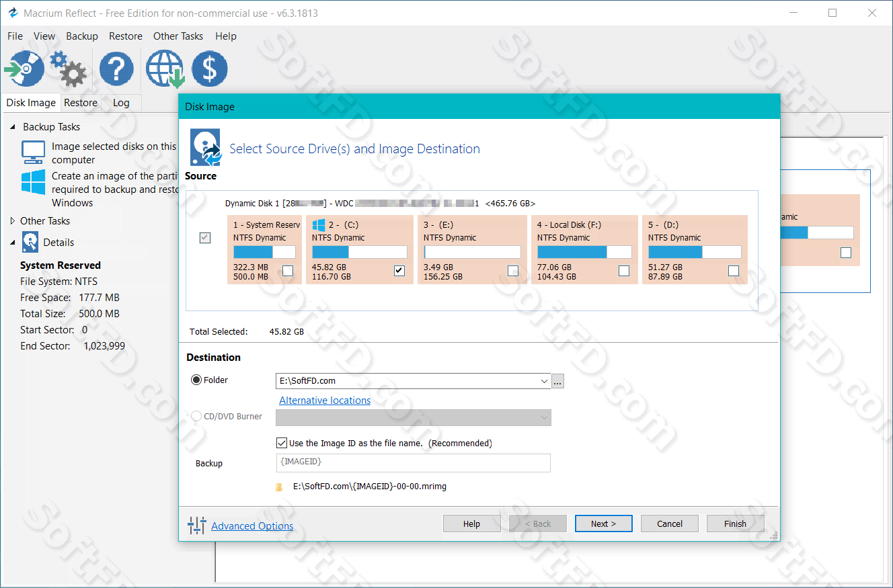
Task: Click the E: partition usage bar
Action: click(472, 252)
